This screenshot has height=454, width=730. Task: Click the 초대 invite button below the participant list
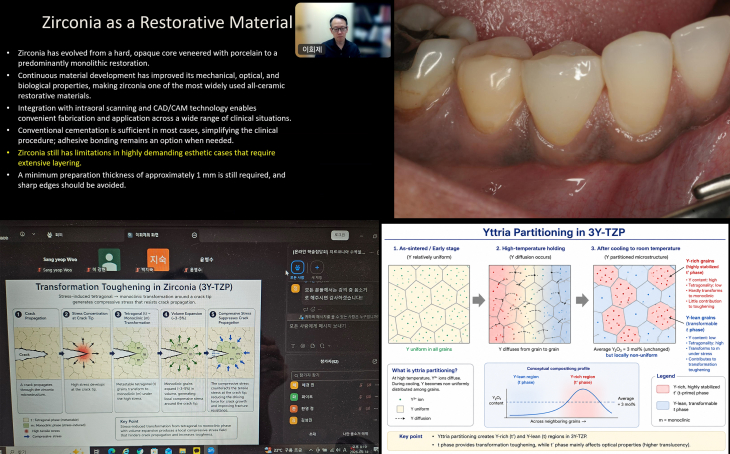pos(312,434)
